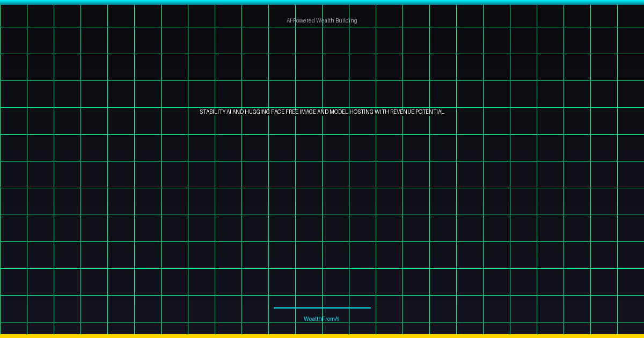
Task: Click the right end of the cyan divider
Action: [x=369, y=308]
